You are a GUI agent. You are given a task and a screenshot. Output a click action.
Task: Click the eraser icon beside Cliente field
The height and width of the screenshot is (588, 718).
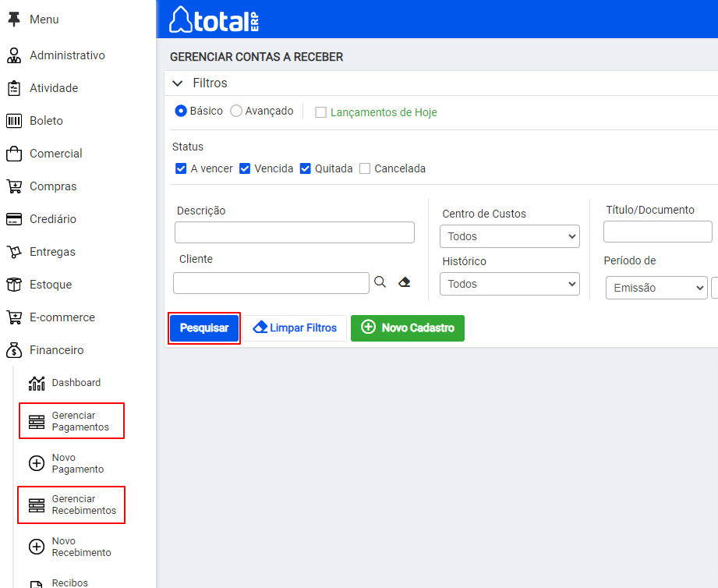point(405,282)
